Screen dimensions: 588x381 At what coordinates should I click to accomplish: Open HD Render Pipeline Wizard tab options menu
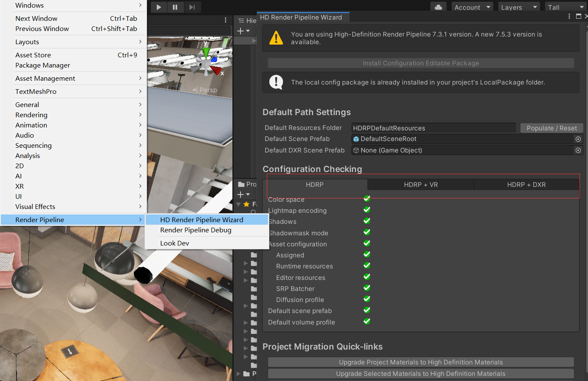569,16
